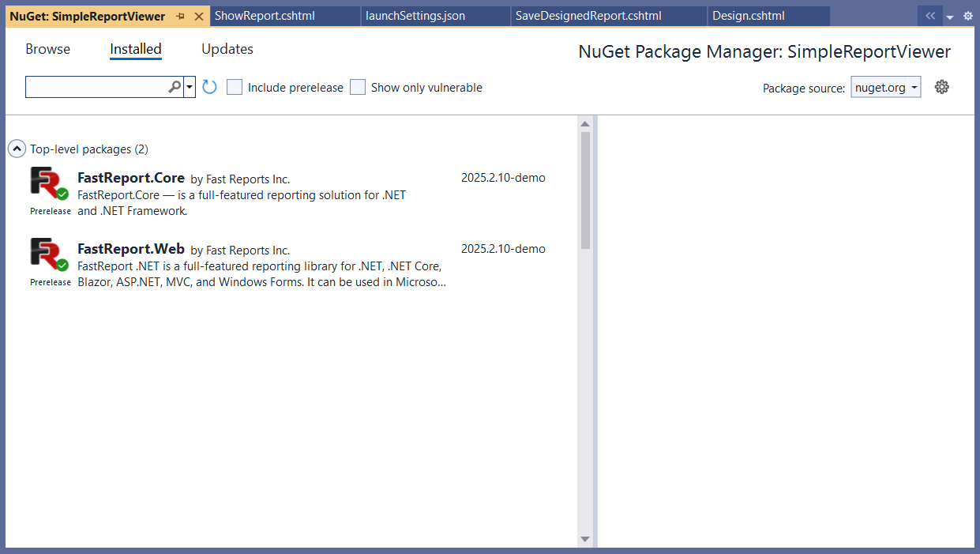Click the FastReport.Web package logo
980x554 pixels.
49,254
